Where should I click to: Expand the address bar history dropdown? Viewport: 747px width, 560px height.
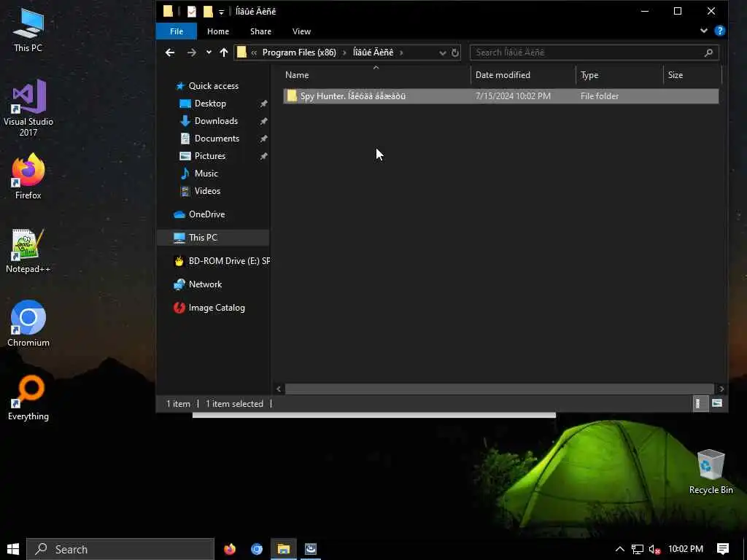click(443, 52)
